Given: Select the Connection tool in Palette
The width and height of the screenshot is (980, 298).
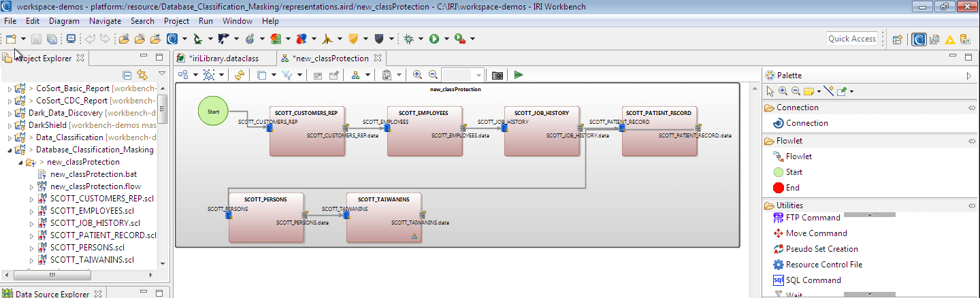Looking at the screenshot, I should coord(806,123).
